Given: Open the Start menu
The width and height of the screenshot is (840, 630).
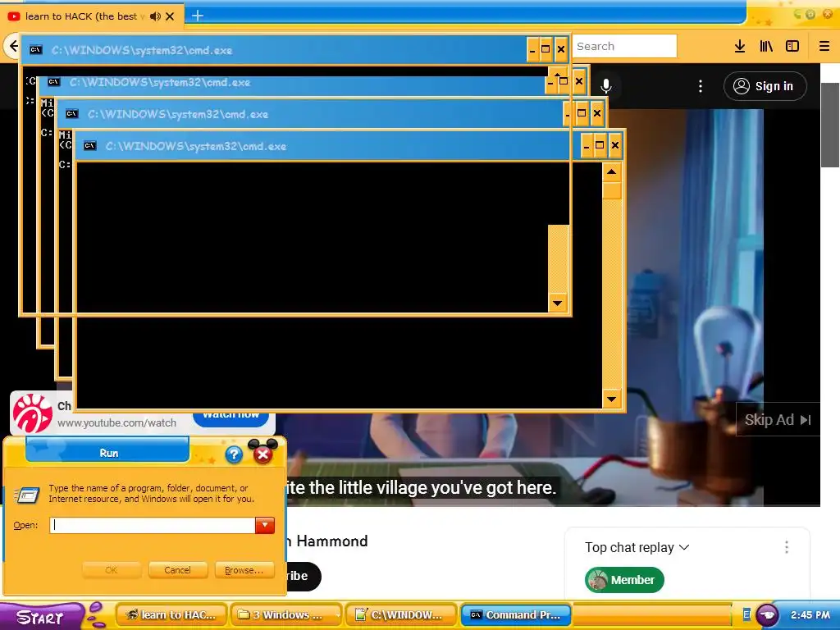Looking at the screenshot, I should pos(41,617).
